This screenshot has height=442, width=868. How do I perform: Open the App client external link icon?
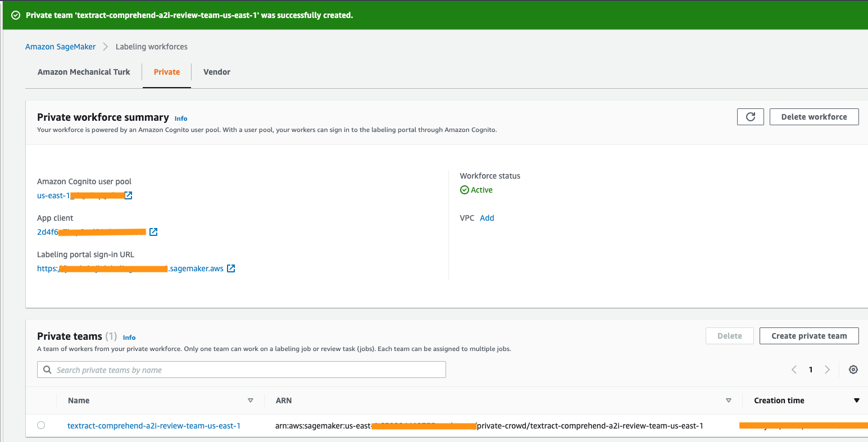(153, 232)
